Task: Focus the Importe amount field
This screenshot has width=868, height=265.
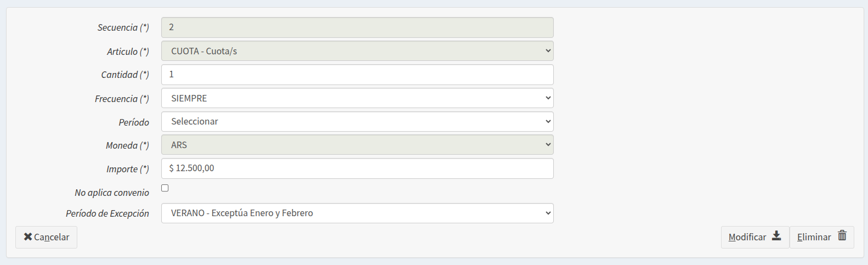Action: click(x=357, y=168)
